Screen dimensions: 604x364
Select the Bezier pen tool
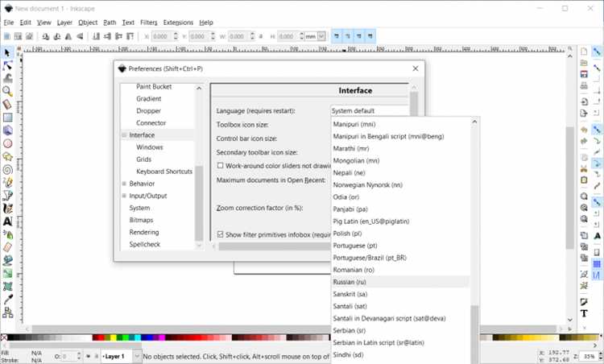[7, 196]
